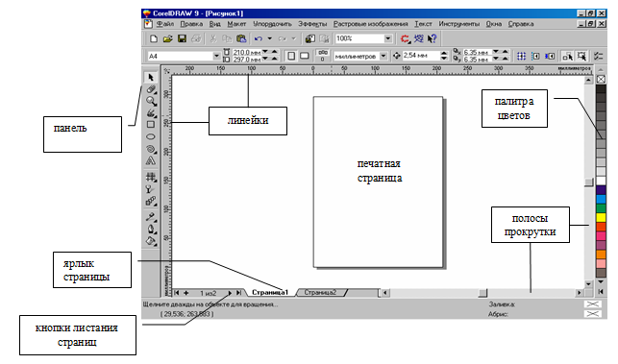618x364 pixels.
Task: Click the Print icon
Action: tap(196, 38)
